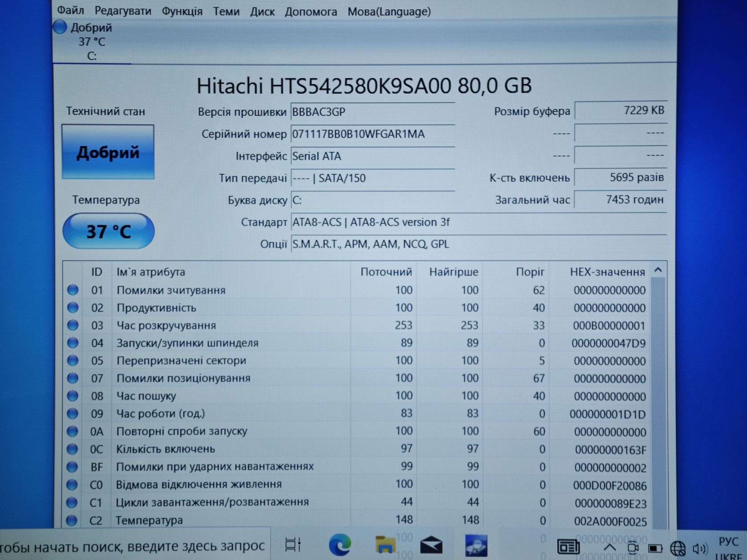Open the Теми menu
The image size is (747, 560).
point(226,11)
